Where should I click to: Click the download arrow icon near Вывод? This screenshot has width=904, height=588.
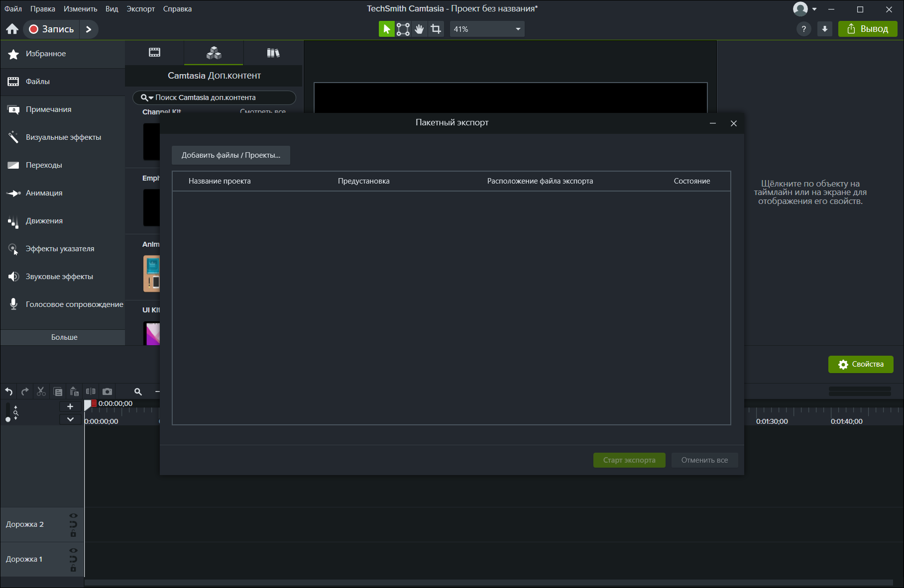tap(825, 29)
